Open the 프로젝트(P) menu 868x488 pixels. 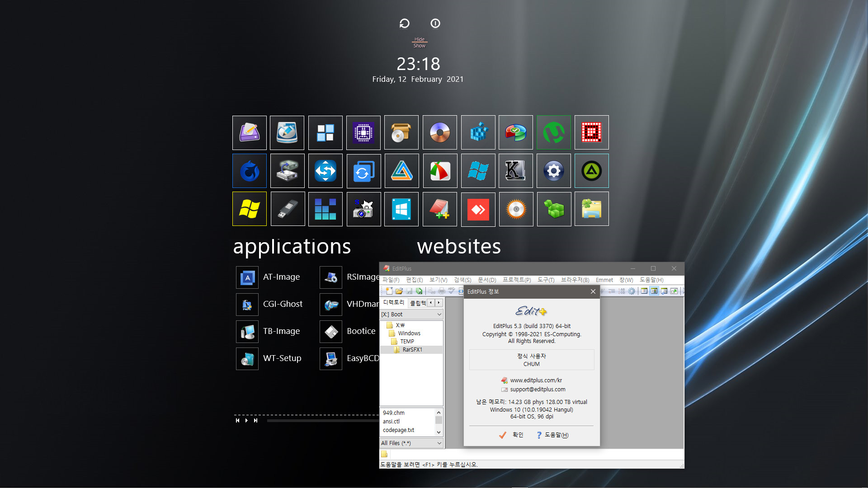(x=517, y=280)
